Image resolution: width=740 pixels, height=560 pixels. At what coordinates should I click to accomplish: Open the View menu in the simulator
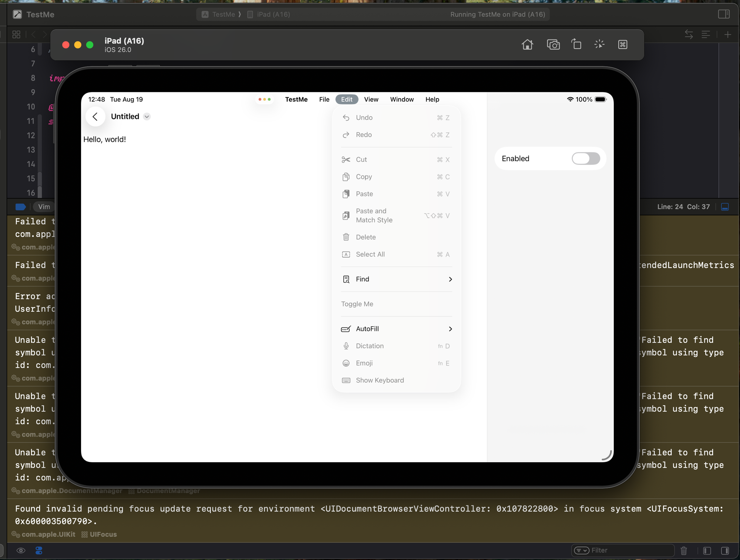(371, 99)
